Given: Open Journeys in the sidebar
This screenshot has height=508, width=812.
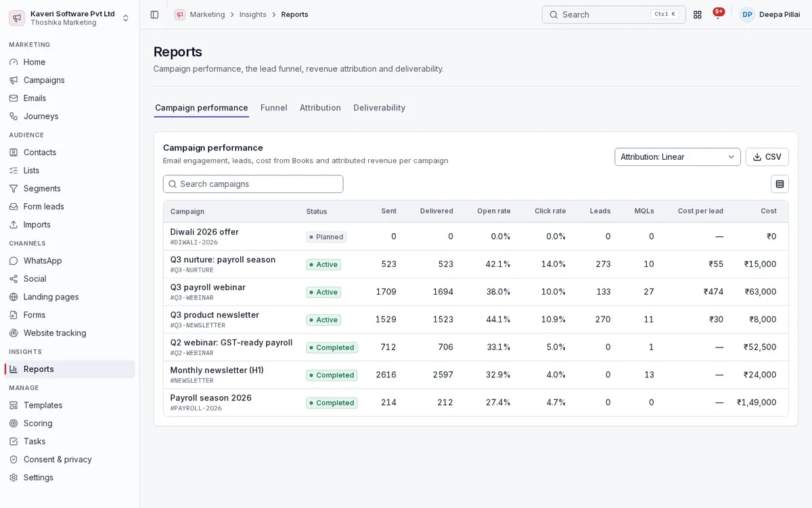Looking at the screenshot, I should coord(70,116).
